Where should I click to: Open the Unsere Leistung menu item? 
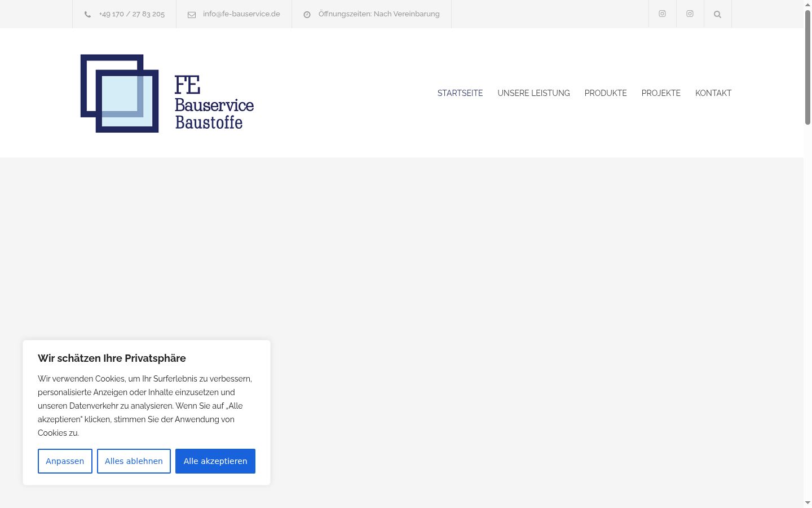click(533, 93)
